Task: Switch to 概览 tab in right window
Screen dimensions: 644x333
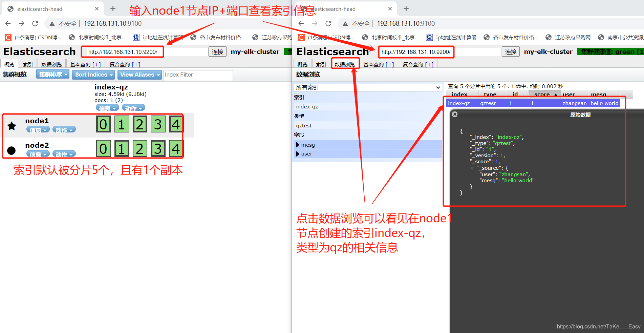Action: (303, 64)
